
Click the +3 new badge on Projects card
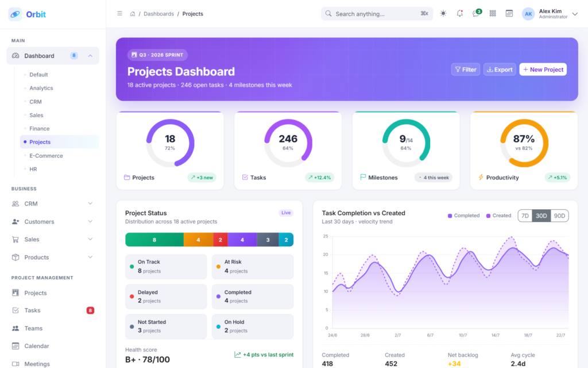tap(202, 178)
